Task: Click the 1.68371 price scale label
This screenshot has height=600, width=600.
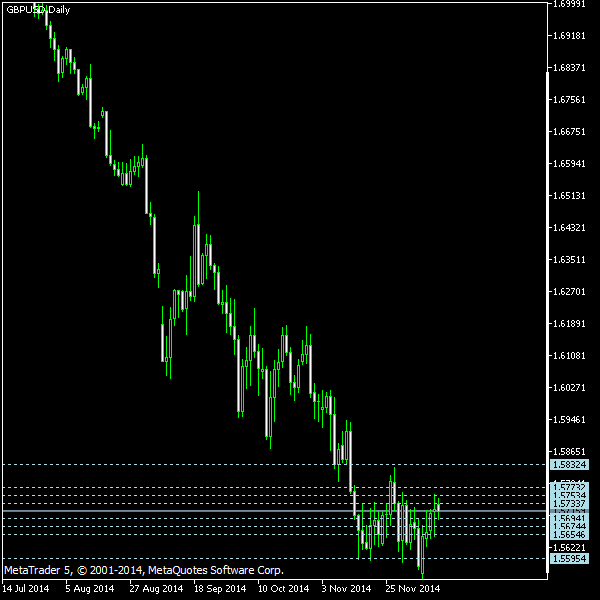Action: [x=569, y=68]
